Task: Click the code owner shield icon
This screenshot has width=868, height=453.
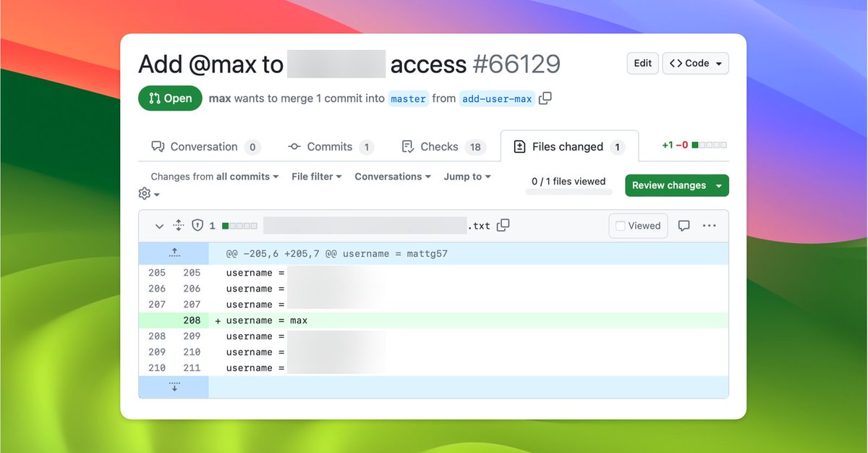Action: [x=197, y=226]
